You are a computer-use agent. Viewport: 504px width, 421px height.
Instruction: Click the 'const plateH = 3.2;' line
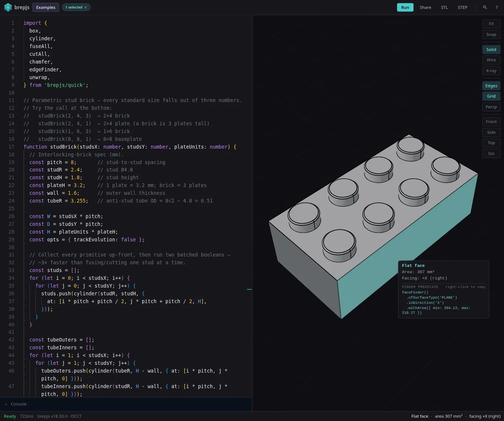(57, 185)
